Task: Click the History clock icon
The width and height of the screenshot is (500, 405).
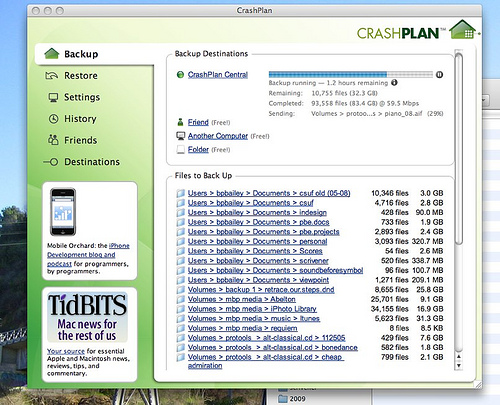Action: click(x=53, y=119)
